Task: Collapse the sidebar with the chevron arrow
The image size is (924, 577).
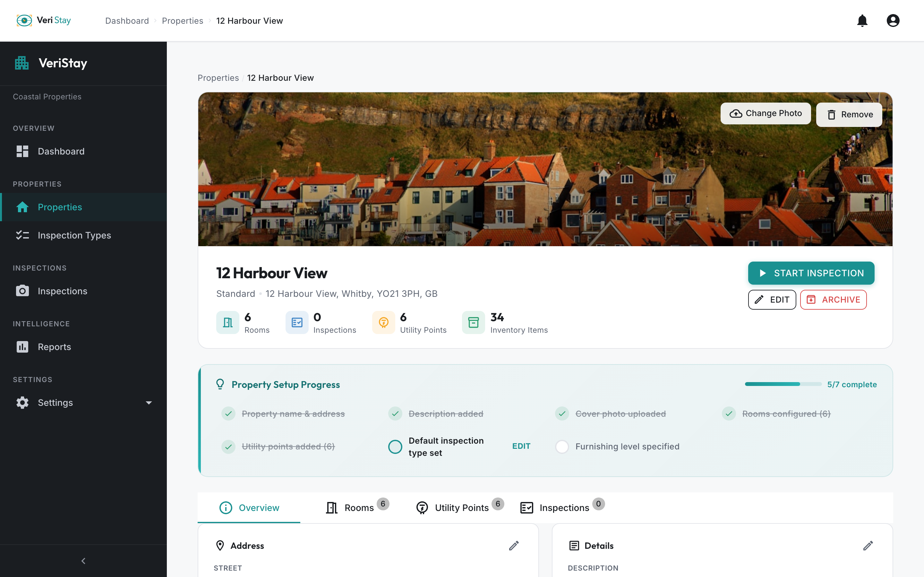Action: [x=83, y=561]
